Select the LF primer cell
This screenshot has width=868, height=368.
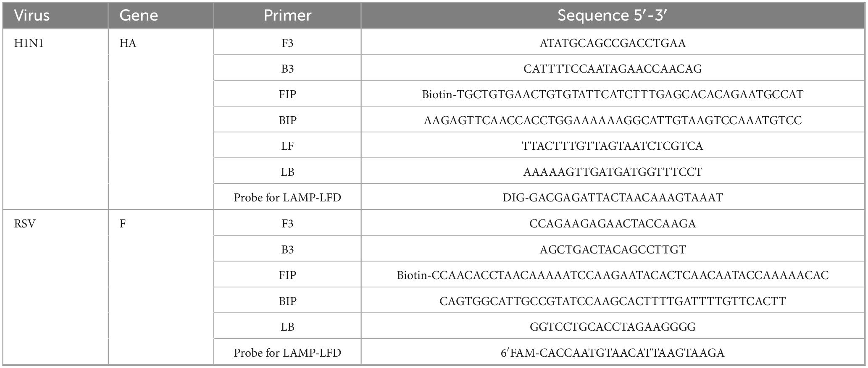tap(287, 146)
